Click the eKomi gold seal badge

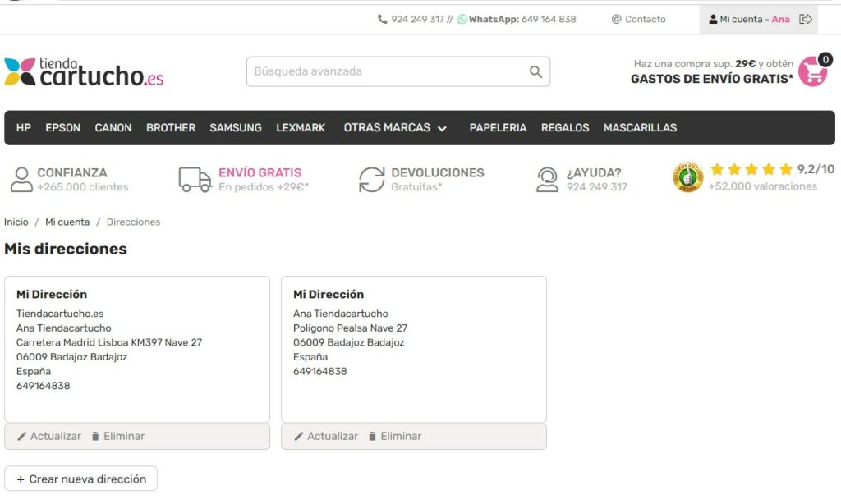pos(687,177)
